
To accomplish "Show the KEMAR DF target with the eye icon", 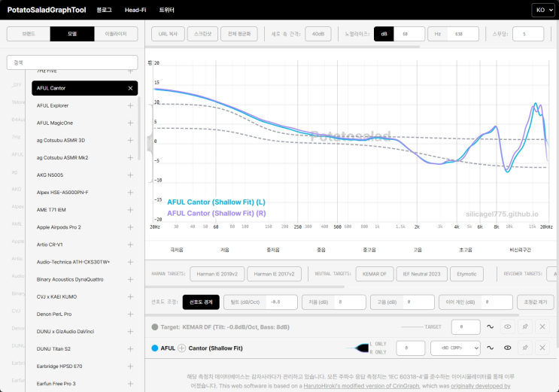I will pos(507,327).
